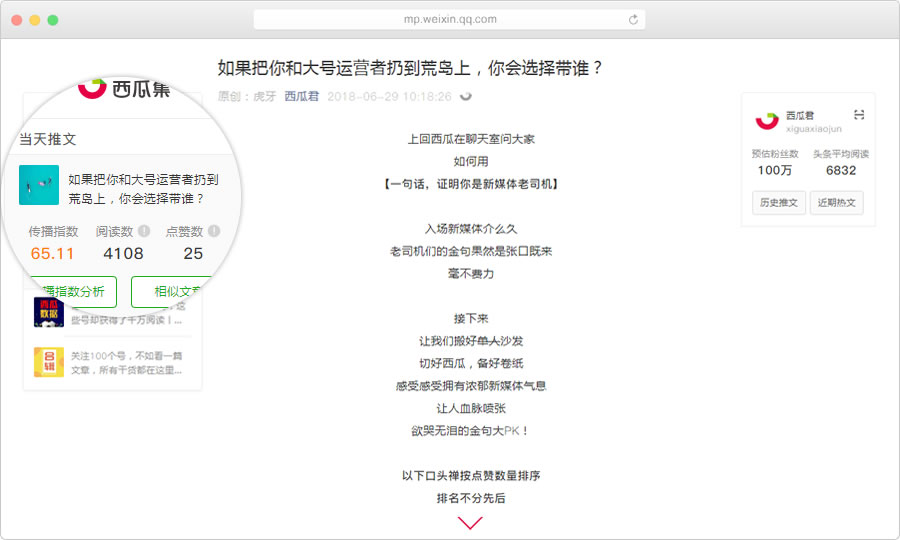
Task: Click the 西瓜集 logo icon in the magnifier
Action: click(92, 87)
